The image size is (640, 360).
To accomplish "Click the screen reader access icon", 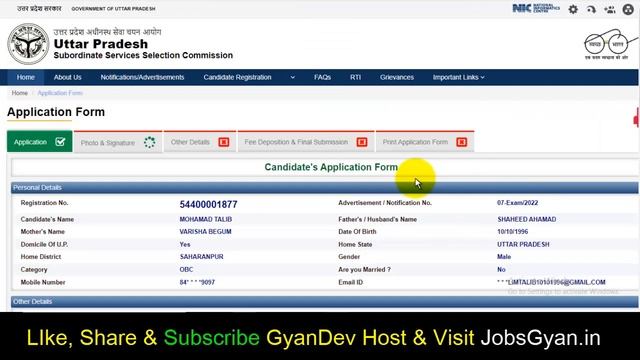I will tap(591, 9).
